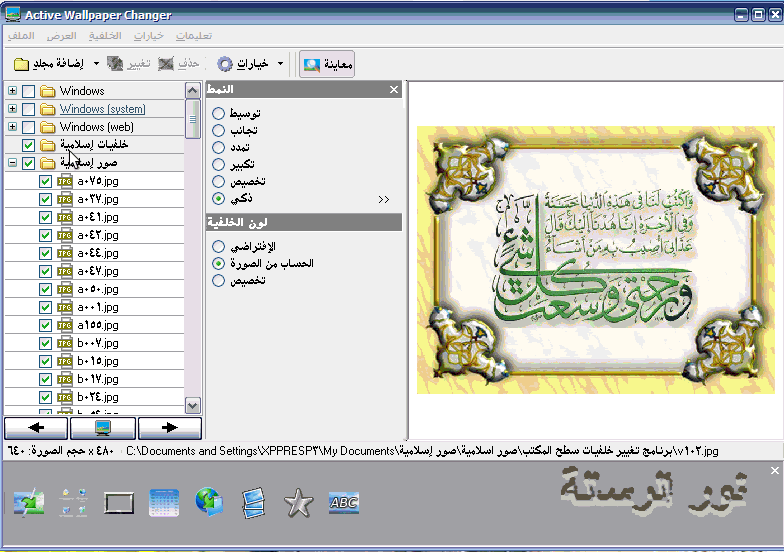Image resolution: width=784 pixels, height=552 pixels.
Task: Click the stacked pictures icon in bottom bar
Action: coord(254,503)
